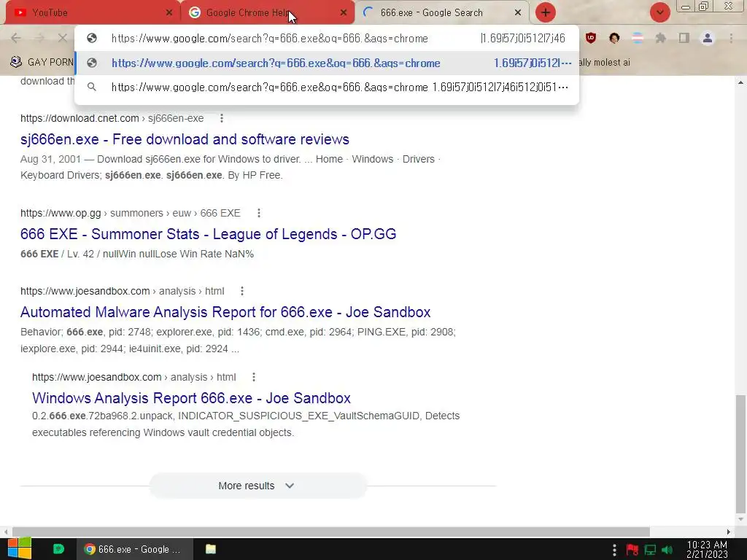The height and width of the screenshot is (560, 747).
Task: Open the 'ally molest ai' bookmark
Action: tap(604, 63)
